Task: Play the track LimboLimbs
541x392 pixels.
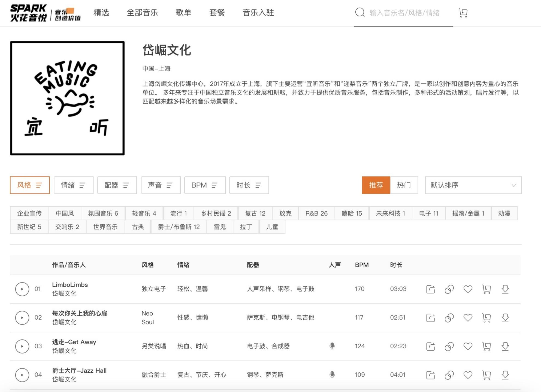Action: click(x=22, y=289)
